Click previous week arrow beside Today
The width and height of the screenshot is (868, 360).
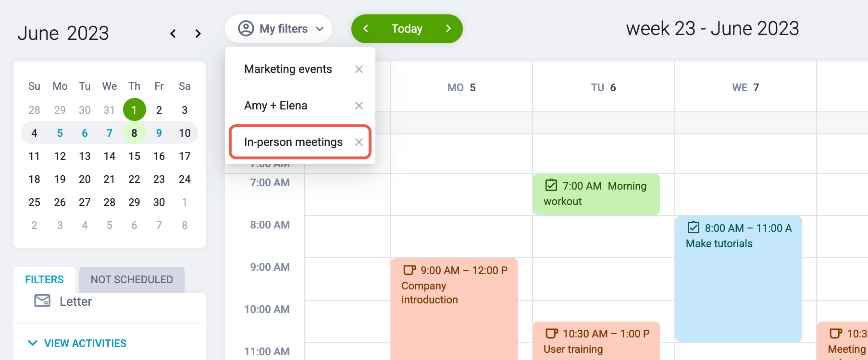[x=366, y=29]
